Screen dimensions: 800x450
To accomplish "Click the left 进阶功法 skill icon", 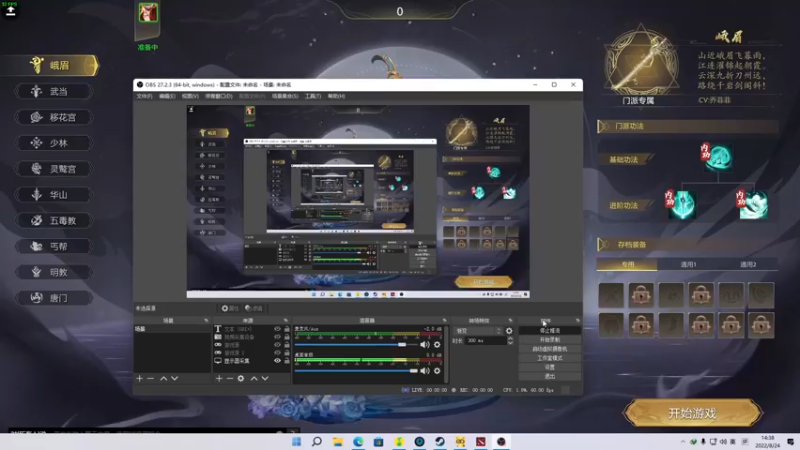I will click(681, 204).
